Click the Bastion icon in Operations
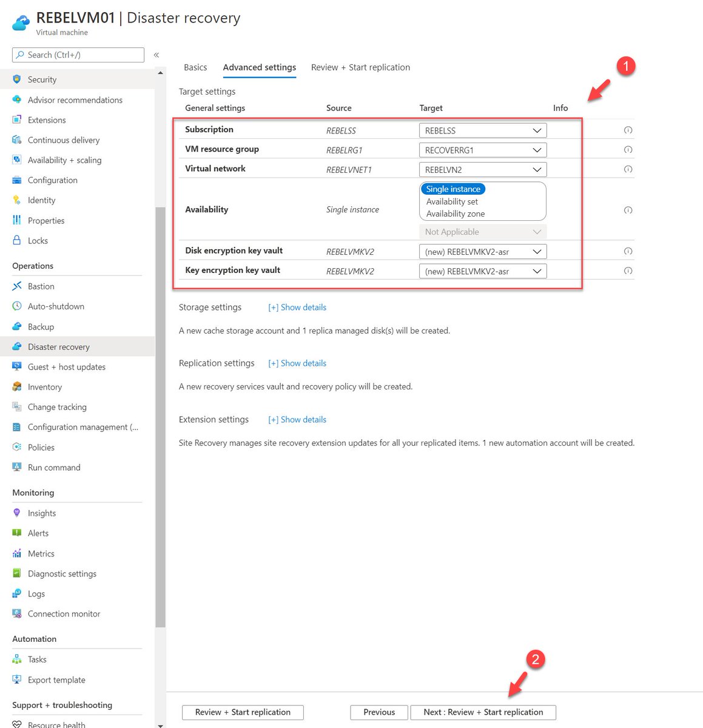The width and height of the screenshot is (703, 728). (x=17, y=286)
